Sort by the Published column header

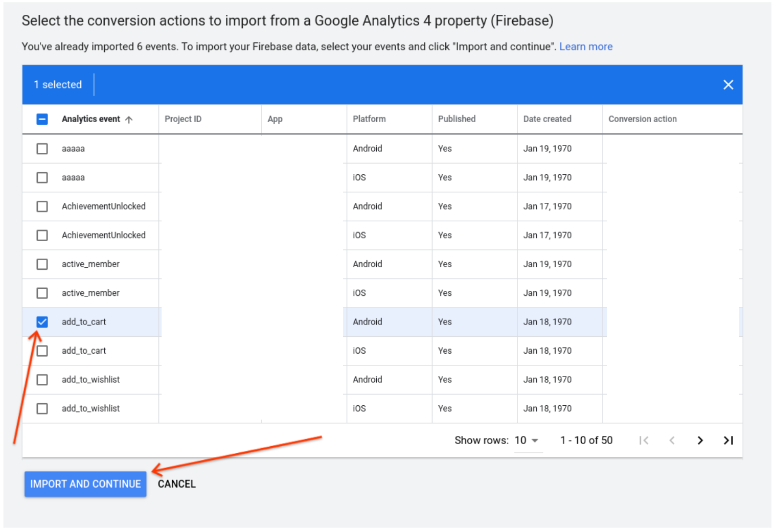tap(457, 119)
